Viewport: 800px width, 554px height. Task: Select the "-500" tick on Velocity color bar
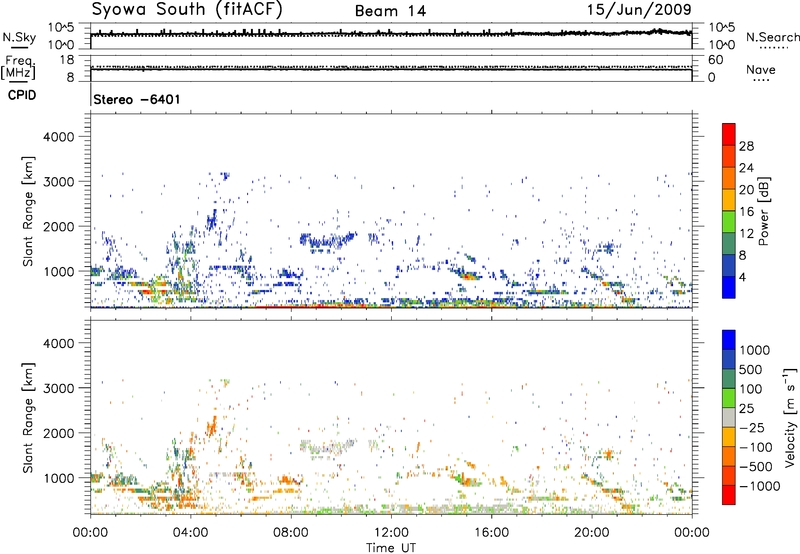tap(756, 467)
